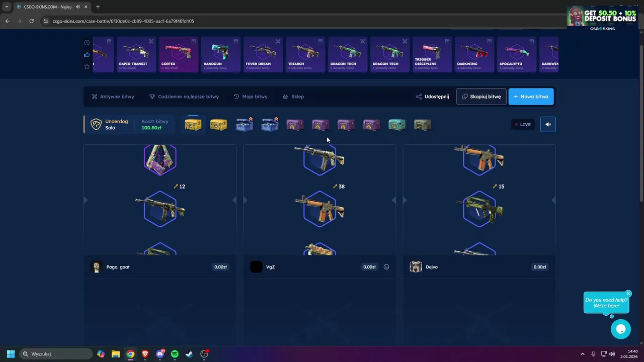The image size is (644, 362).
Task: Mute the tab via its audio icon
Action: click(x=78, y=7)
